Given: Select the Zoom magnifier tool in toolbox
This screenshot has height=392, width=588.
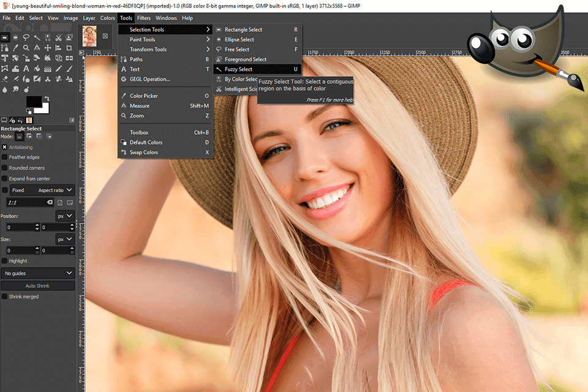Looking at the screenshot, I should point(26,48).
